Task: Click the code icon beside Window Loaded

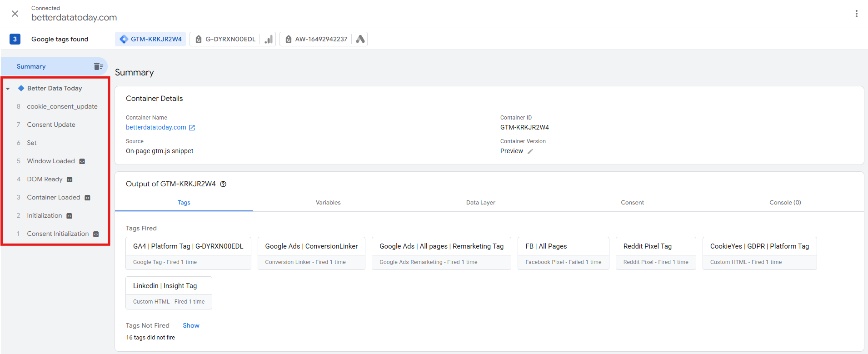Action: 82,161
